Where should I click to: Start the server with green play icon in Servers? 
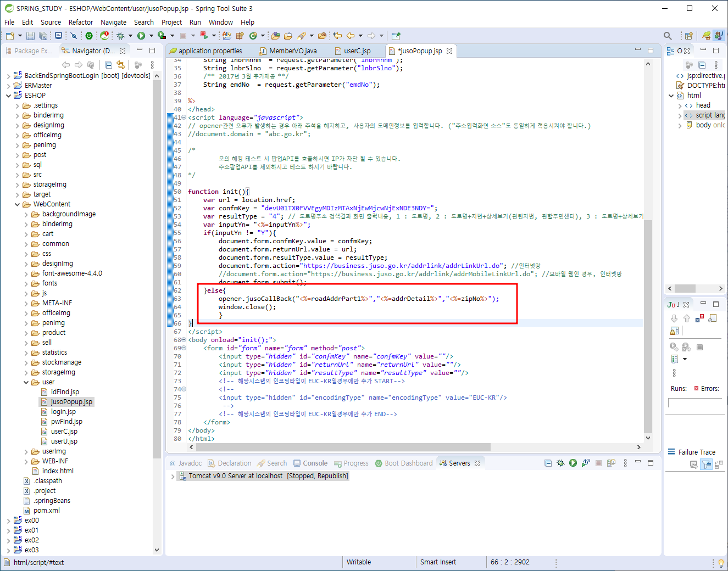573,463
